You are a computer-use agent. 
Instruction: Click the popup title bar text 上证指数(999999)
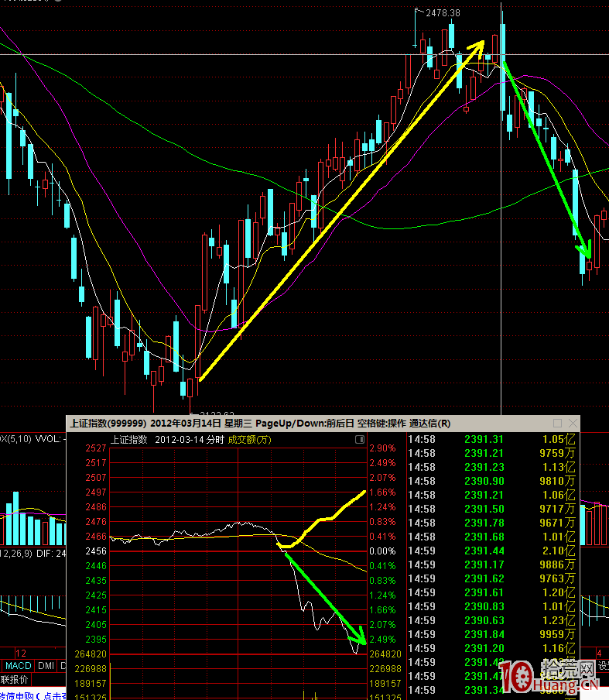108,424
